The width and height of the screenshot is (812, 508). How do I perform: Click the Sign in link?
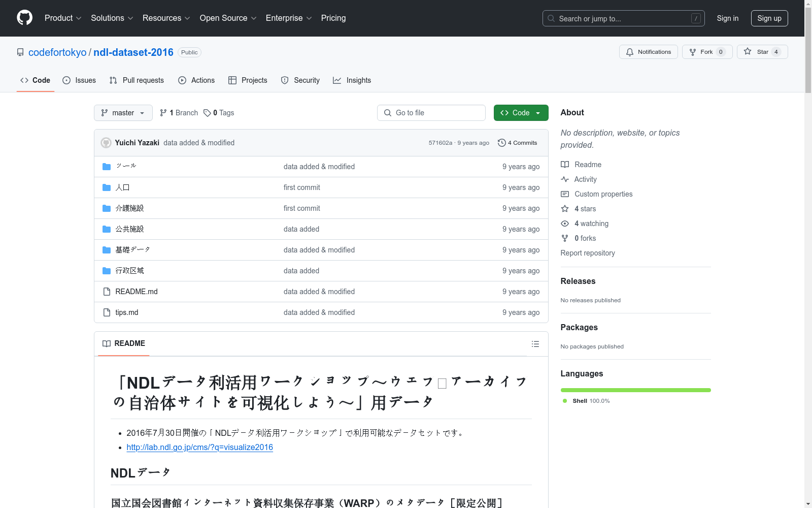pos(728,18)
